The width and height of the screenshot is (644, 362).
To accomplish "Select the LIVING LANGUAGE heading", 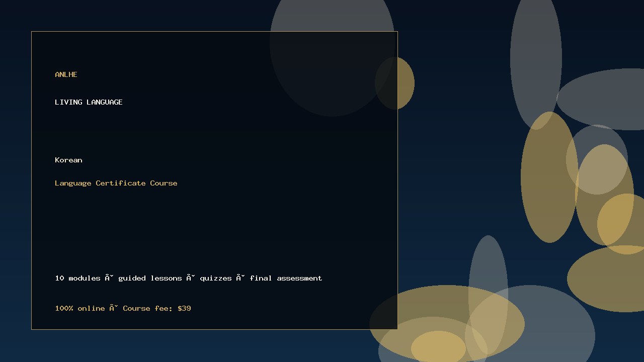I will click(x=89, y=102).
